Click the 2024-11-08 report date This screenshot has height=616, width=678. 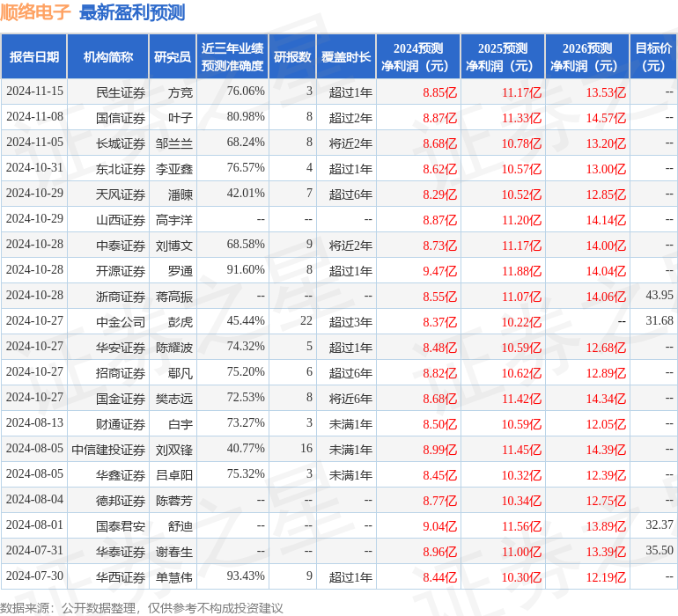(x=34, y=116)
